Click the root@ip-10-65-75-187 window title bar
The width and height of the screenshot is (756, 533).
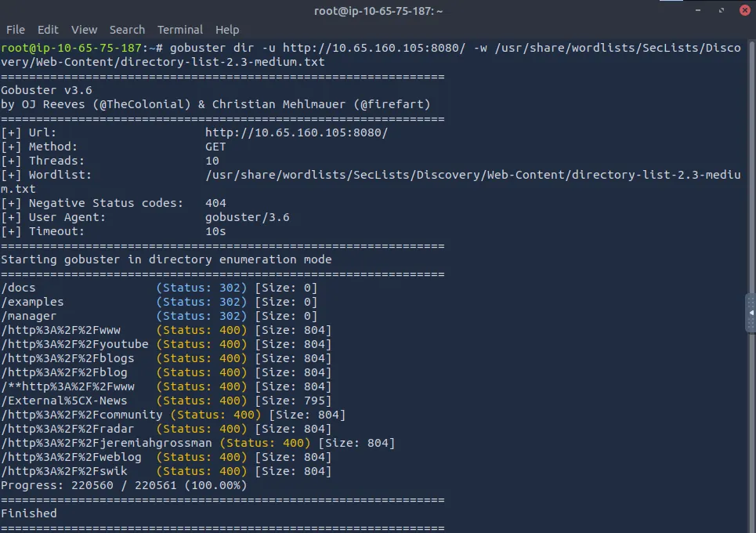click(378, 10)
